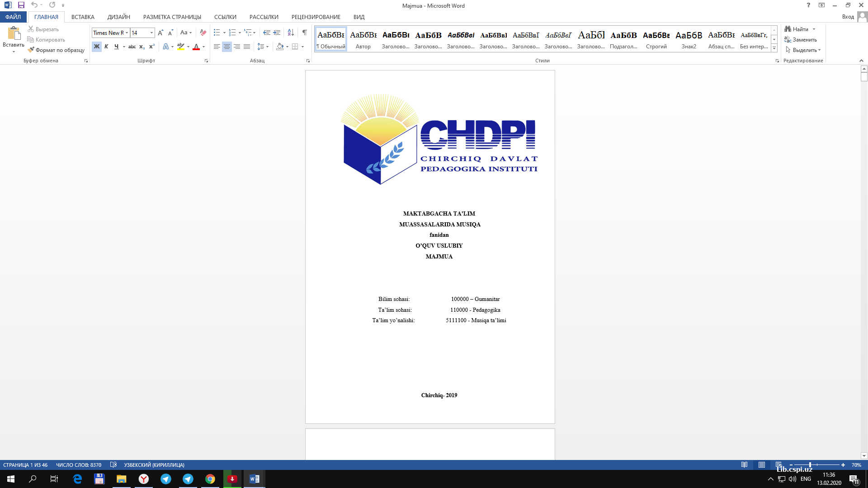Switch to the ВСТАВКА ribbon tab

point(83,17)
